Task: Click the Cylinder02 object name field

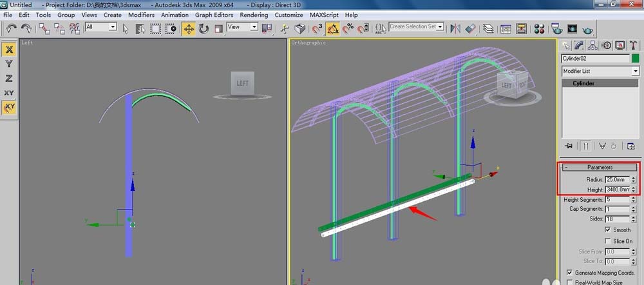Action: [596, 59]
